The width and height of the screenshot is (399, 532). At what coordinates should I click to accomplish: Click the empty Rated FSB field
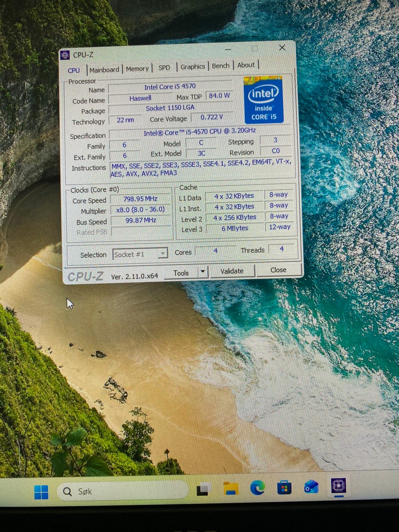coord(141,232)
